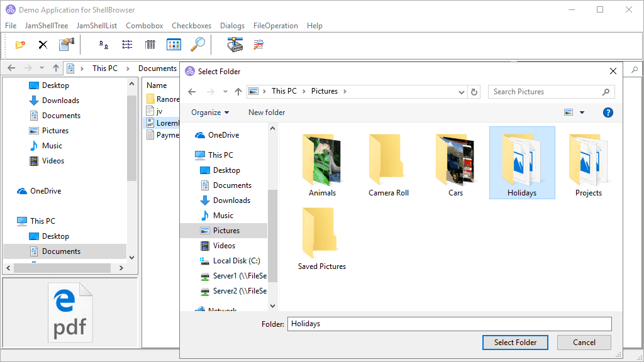Open the Organize dropdown menu
This screenshot has width=644, height=362.
point(210,112)
